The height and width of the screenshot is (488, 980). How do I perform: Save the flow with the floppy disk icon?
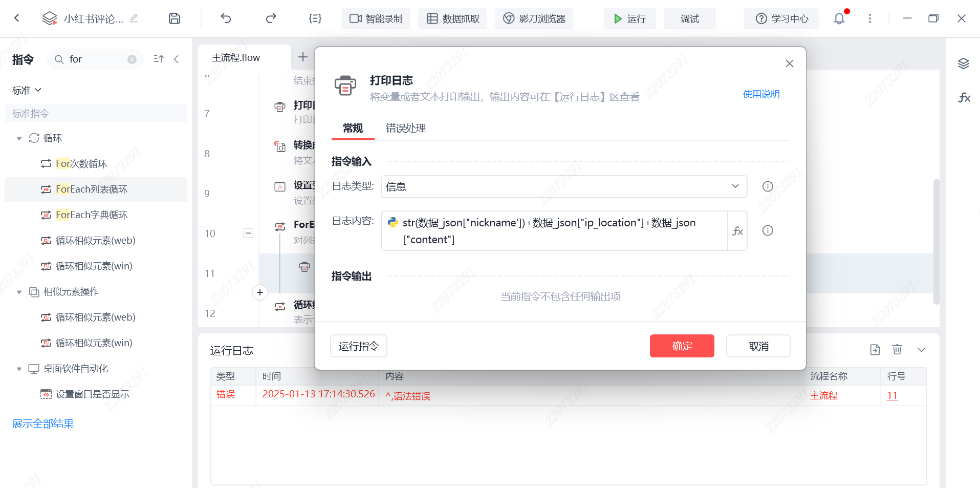pos(175,18)
